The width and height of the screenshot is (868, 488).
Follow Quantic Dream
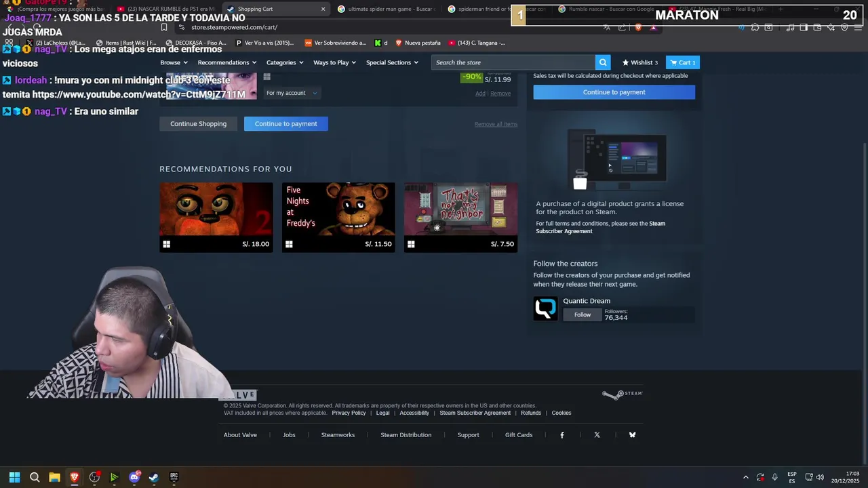(x=583, y=314)
